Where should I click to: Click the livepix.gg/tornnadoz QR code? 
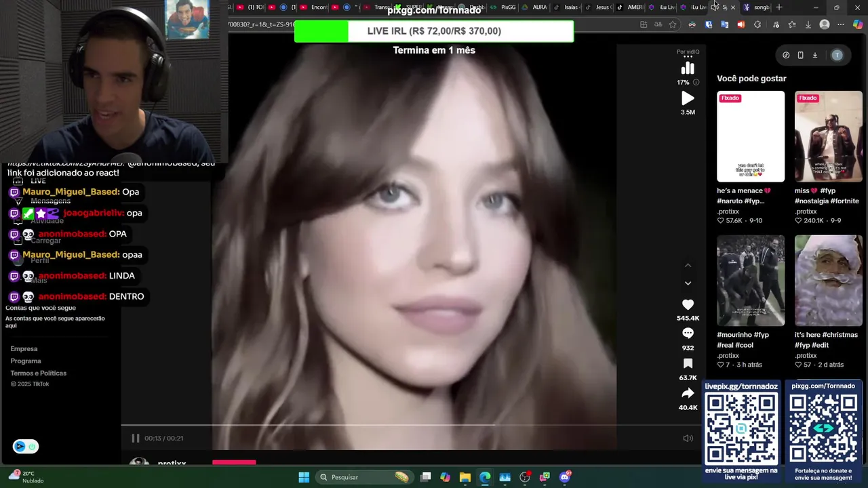(x=741, y=428)
